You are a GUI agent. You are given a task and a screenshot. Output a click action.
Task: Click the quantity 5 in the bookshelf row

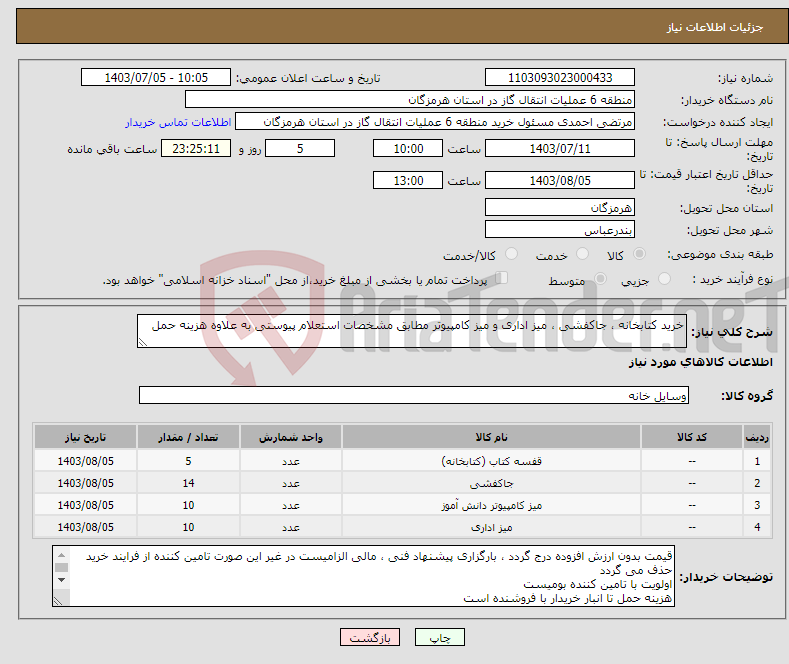pyautogui.click(x=188, y=461)
